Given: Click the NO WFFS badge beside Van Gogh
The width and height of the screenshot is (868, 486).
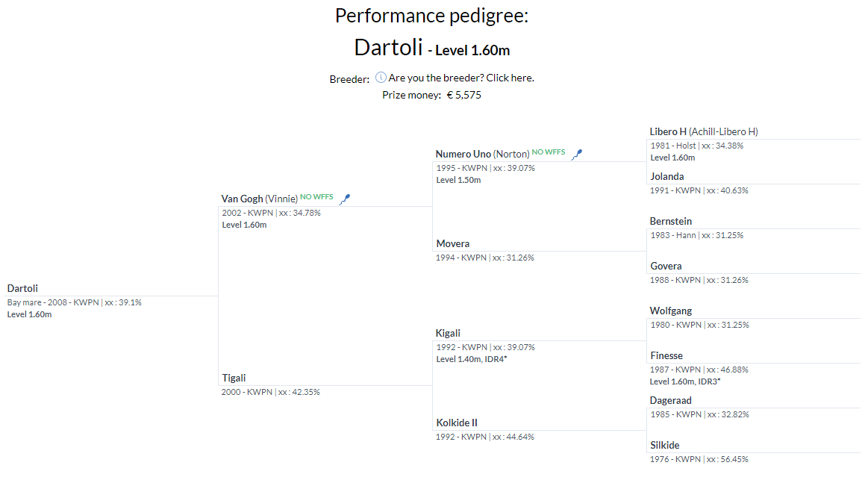Looking at the screenshot, I should pos(316,198).
